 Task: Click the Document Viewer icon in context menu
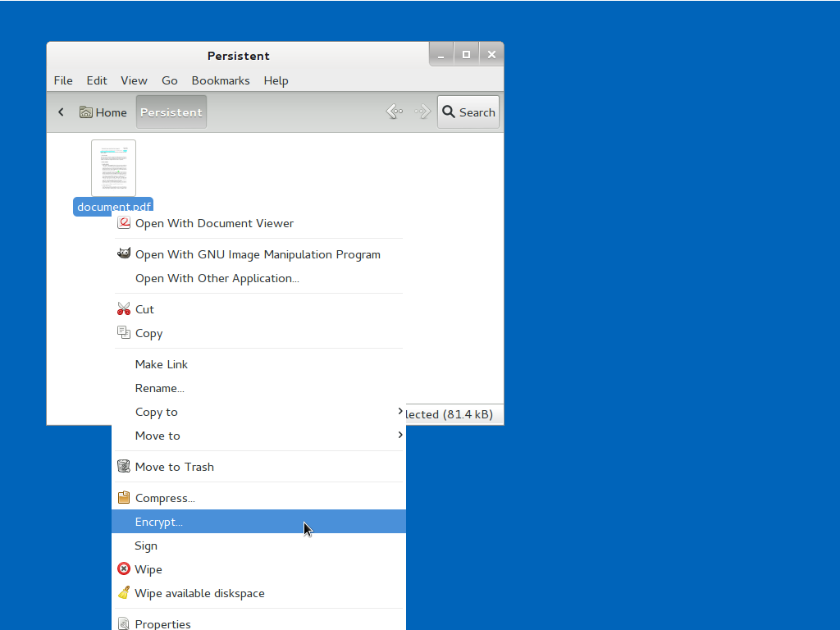(124, 223)
